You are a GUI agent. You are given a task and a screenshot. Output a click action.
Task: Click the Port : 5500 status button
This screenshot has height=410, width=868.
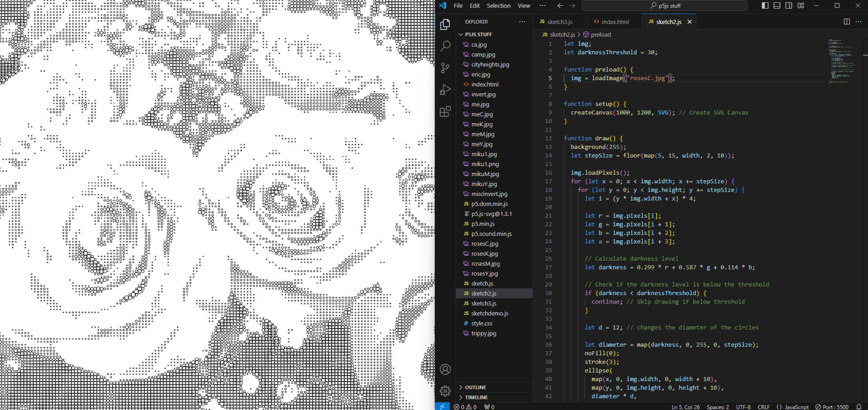coord(832,407)
